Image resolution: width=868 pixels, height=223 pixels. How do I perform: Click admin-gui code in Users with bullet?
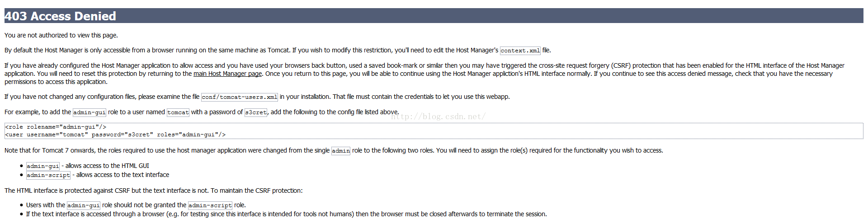click(x=84, y=205)
